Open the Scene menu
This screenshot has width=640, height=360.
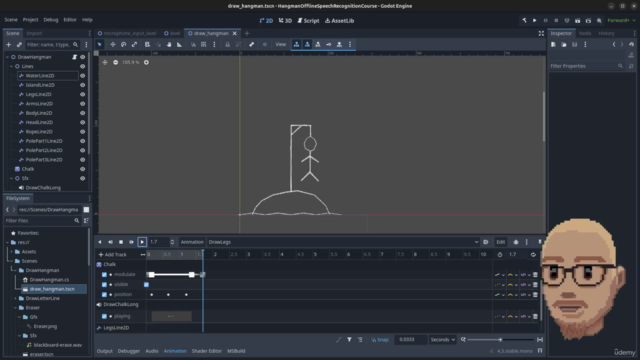(11, 20)
